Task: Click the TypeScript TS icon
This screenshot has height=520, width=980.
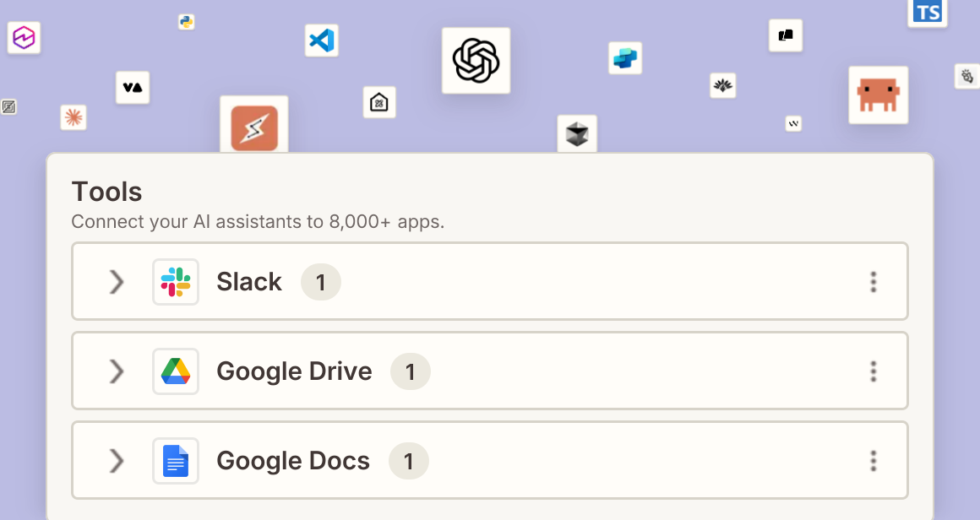Action: pos(927,13)
